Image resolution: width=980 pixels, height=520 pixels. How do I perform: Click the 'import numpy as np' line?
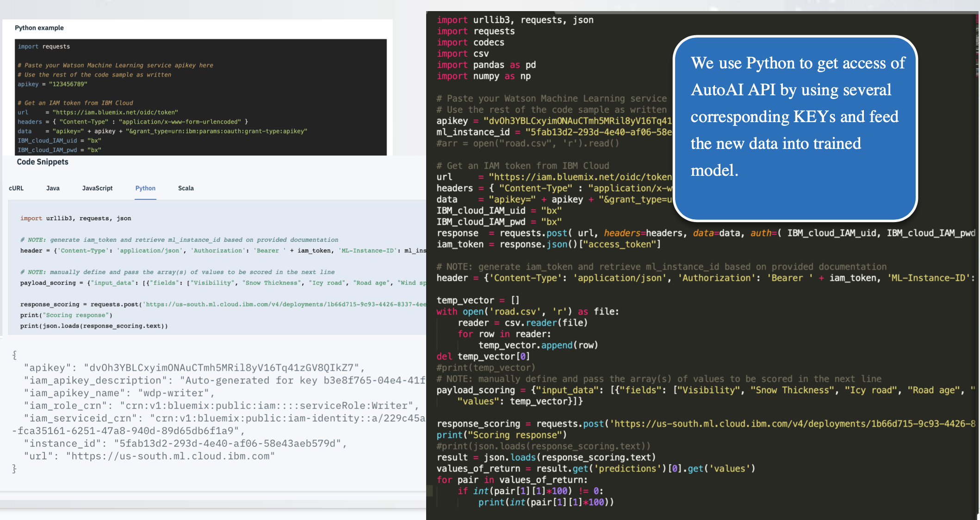click(484, 76)
